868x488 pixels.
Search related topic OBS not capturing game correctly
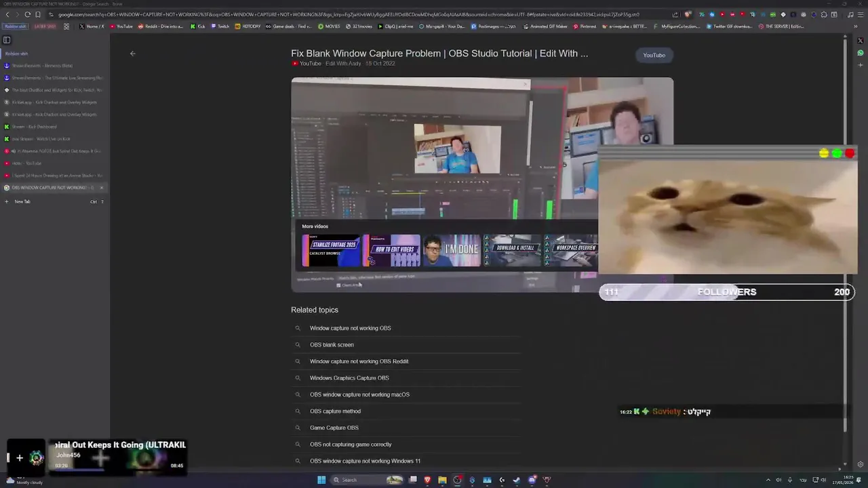(351, 445)
